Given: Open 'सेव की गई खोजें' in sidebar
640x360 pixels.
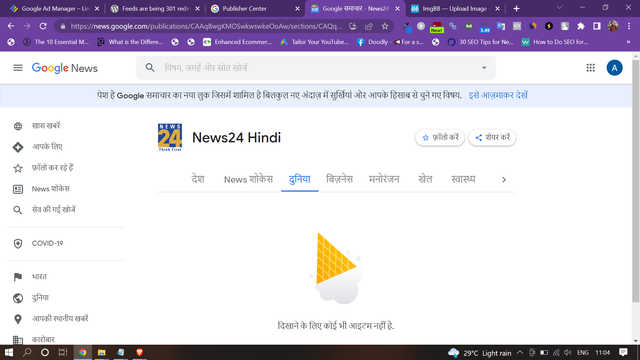Looking at the screenshot, I should (x=53, y=210).
